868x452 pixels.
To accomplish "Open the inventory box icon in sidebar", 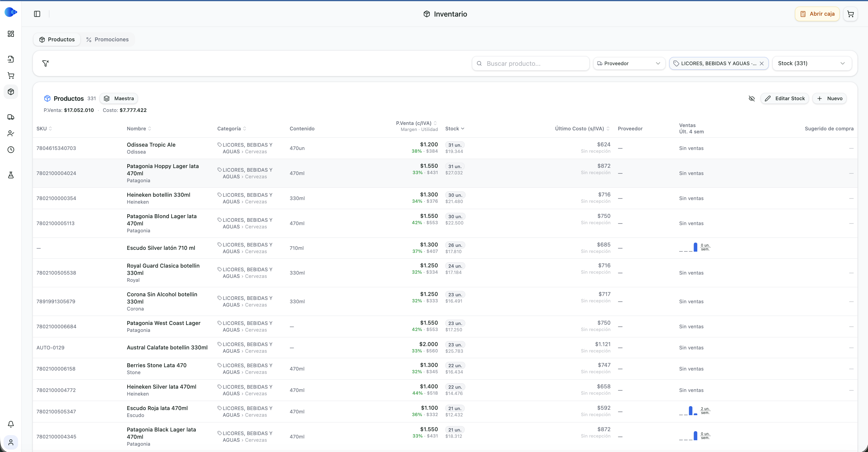I will click(x=11, y=92).
